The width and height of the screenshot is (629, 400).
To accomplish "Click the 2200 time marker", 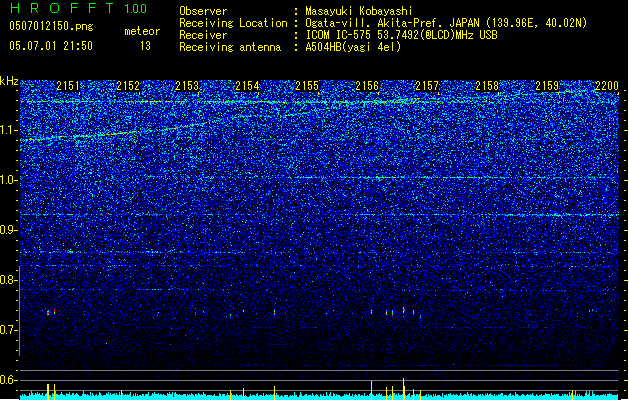I will [x=607, y=85].
